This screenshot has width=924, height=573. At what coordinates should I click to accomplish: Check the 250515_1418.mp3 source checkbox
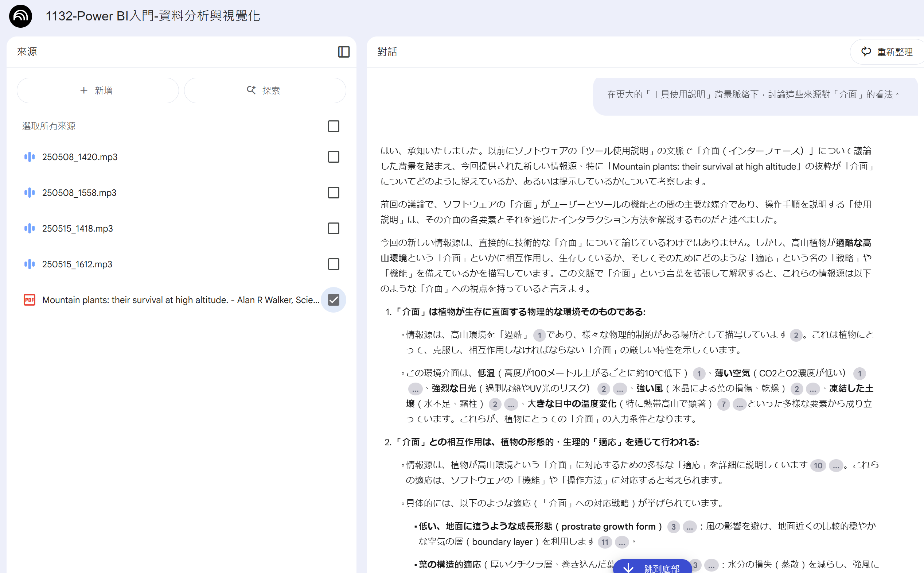click(333, 228)
